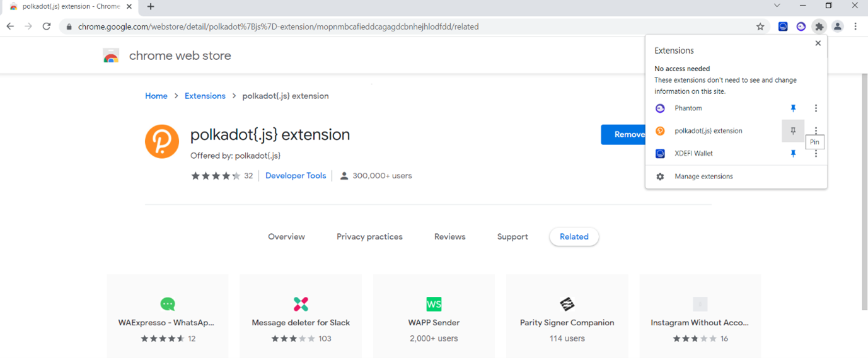Unpin the XDEFI Wallet extension
Screen dimensions: 868x358
[793, 154]
